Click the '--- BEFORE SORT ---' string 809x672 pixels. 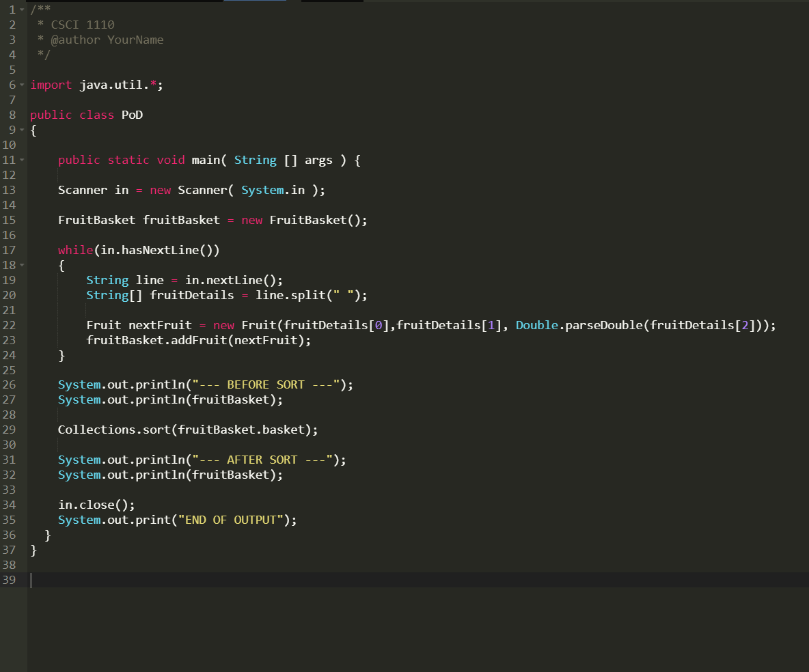(266, 384)
